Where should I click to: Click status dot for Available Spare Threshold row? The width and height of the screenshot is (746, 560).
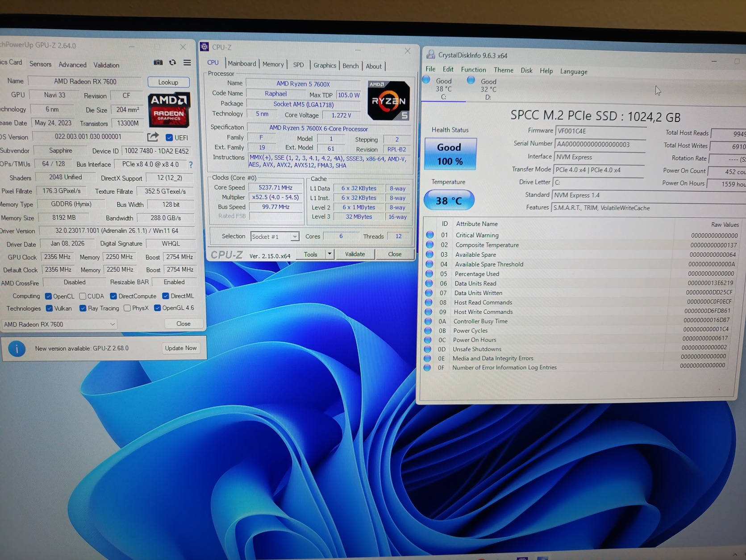point(429,264)
